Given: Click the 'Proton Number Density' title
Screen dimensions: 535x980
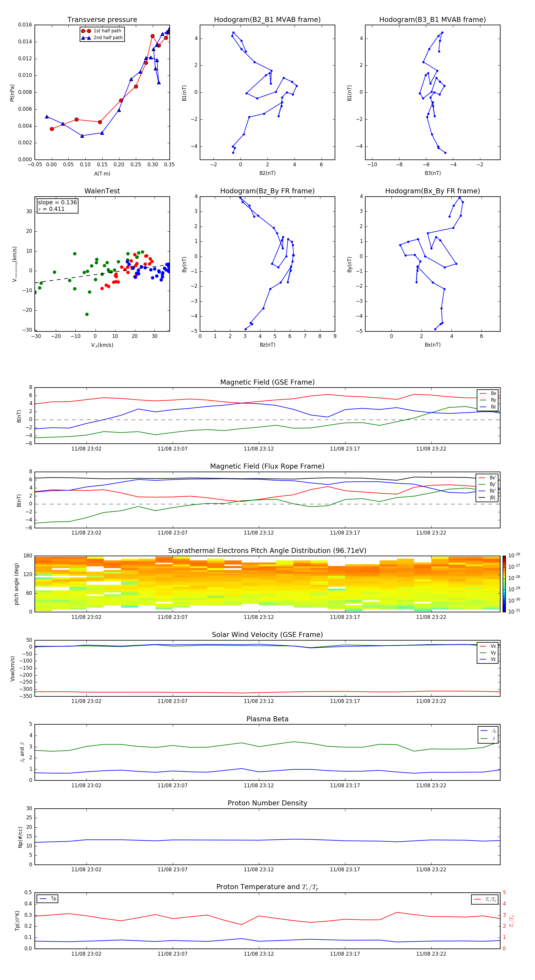Looking at the screenshot, I should [x=267, y=803].
